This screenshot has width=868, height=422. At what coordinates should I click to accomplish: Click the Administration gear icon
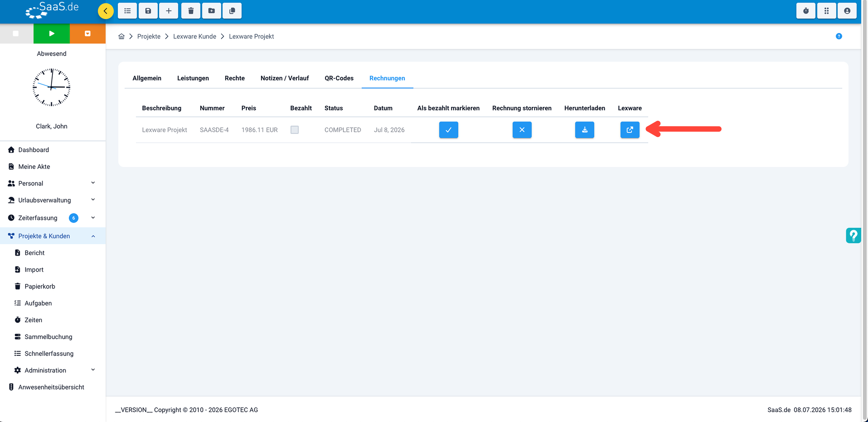pyautogui.click(x=17, y=370)
